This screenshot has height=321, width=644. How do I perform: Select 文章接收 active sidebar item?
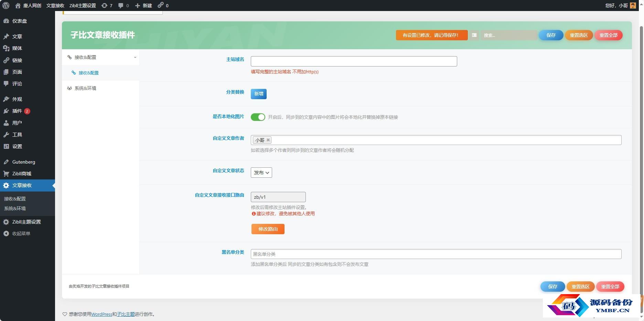click(28, 185)
